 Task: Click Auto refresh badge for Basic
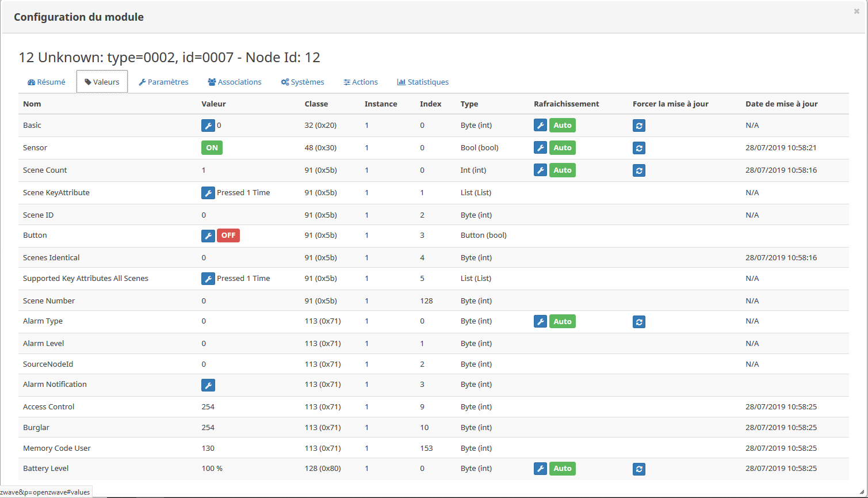coord(563,126)
